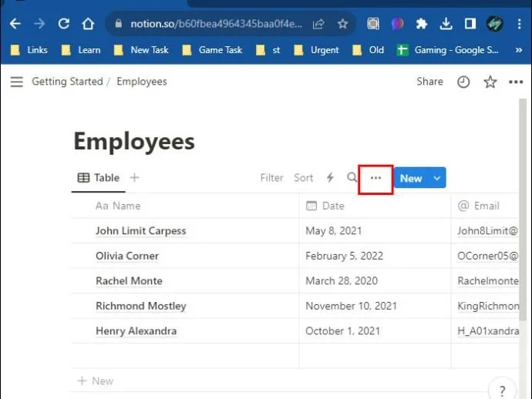Open the Olivia Corner row
The width and height of the screenshot is (532, 399).
127,256
